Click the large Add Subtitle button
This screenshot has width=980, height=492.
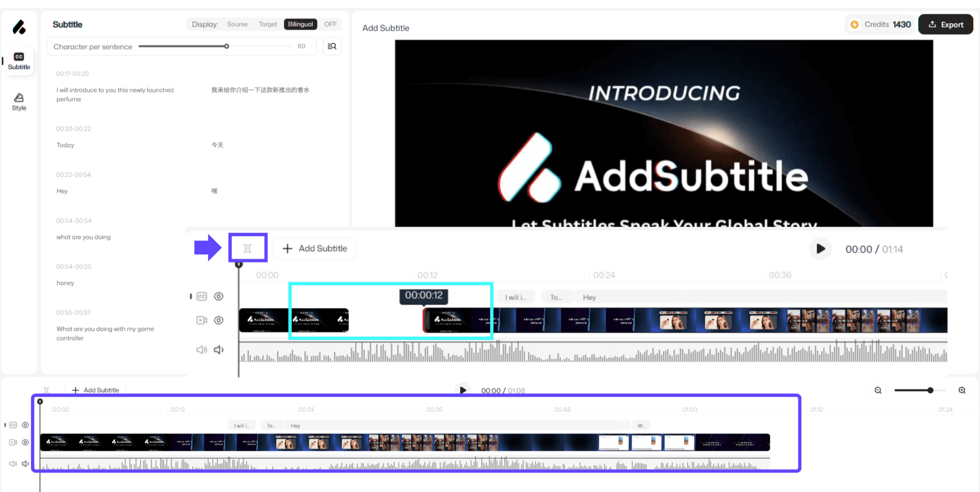(x=315, y=248)
